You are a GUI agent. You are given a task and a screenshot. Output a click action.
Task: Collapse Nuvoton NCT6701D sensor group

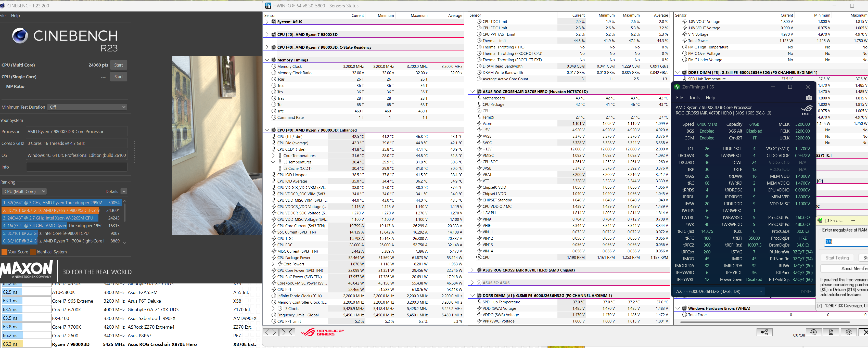point(472,92)
